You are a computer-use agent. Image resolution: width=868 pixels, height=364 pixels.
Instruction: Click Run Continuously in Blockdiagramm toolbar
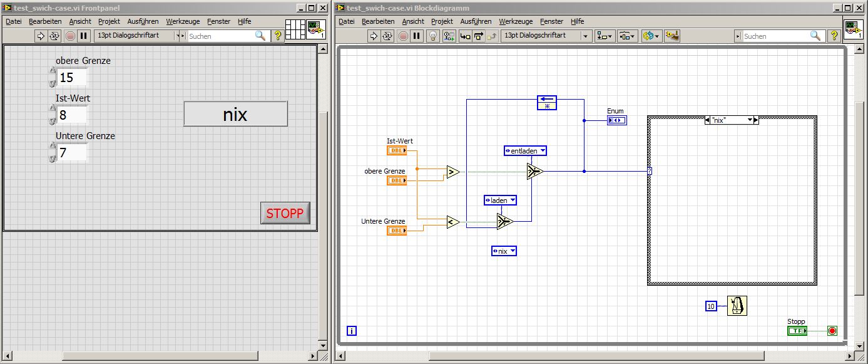pyautogui.click(x=387, y=36)
